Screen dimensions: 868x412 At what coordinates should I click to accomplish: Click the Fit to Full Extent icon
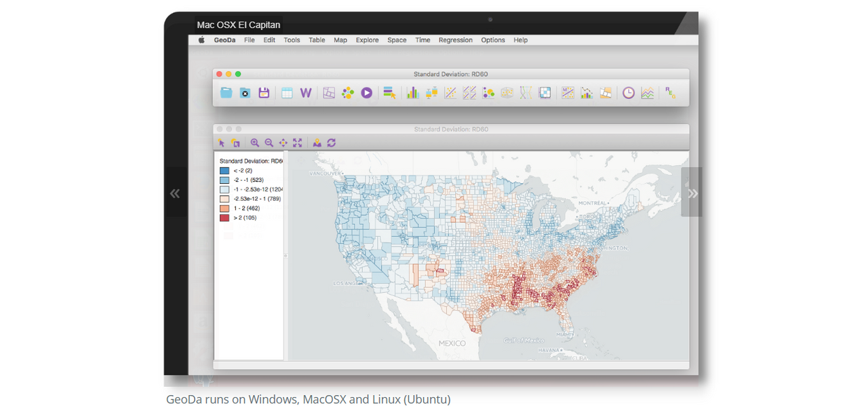(298, 143)
